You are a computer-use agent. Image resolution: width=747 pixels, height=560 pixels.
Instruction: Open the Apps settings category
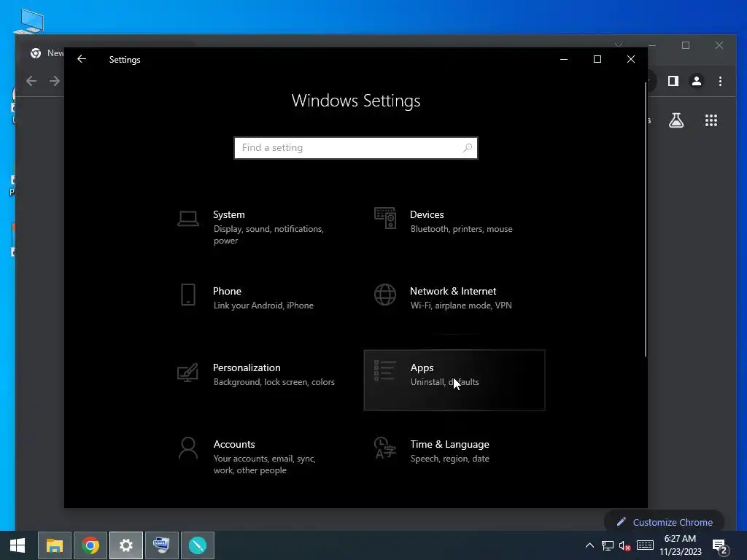(x=454, y=380)
